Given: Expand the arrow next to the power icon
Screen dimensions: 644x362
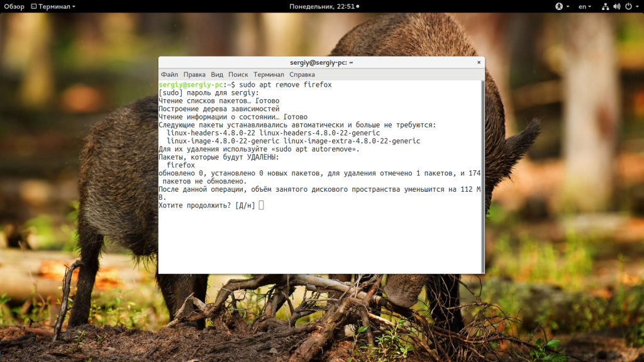Looking at the screenshot, I should click(636, 6).
